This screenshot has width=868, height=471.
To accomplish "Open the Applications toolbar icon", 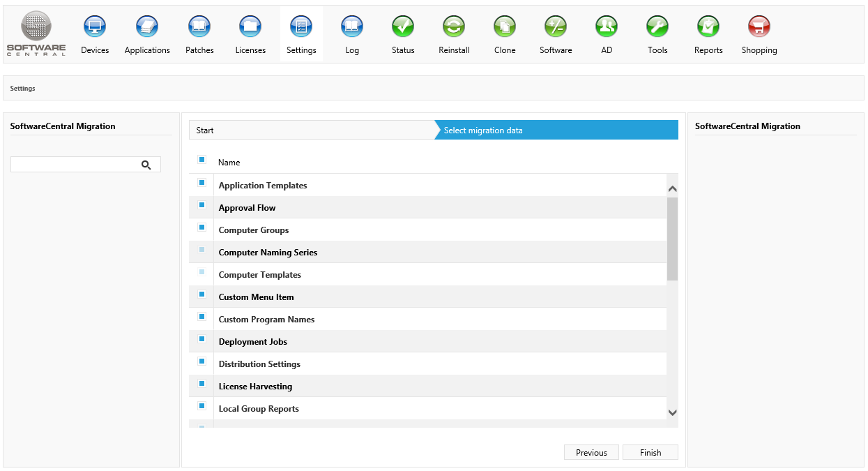I will click(x=147, y=28).
